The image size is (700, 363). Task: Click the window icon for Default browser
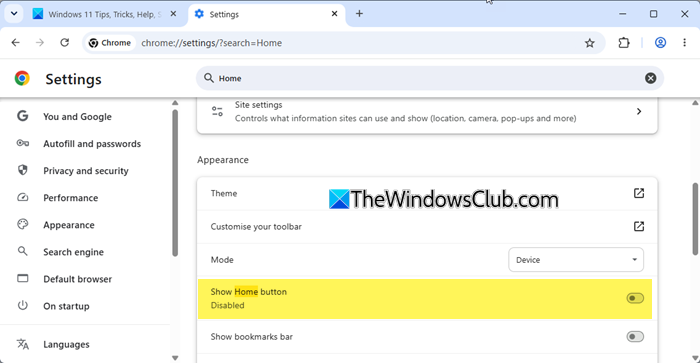click(22, 278)
